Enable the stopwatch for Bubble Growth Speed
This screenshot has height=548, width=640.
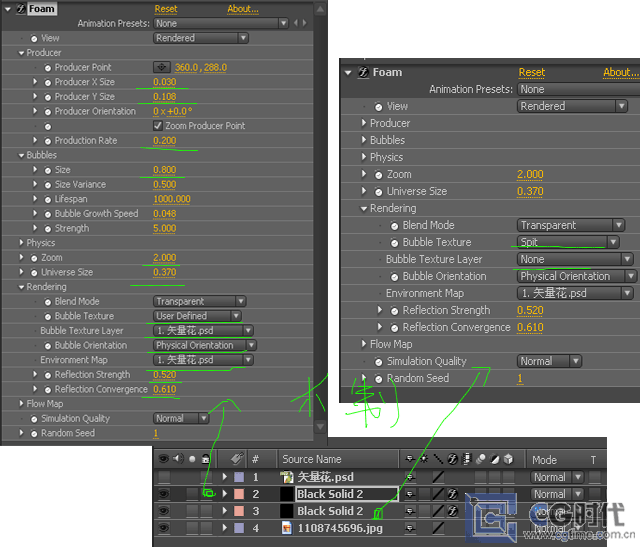pyautogui.click(x=47, y=213)
